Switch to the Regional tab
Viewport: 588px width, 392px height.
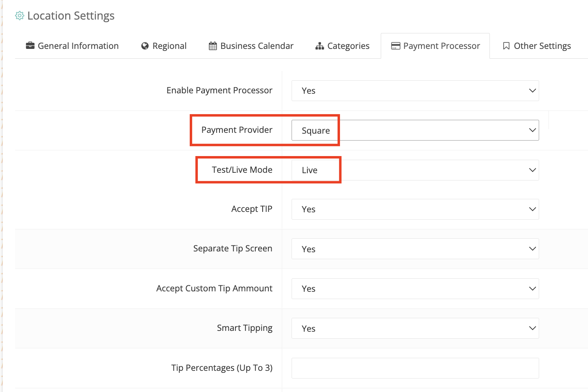(164, 46)
